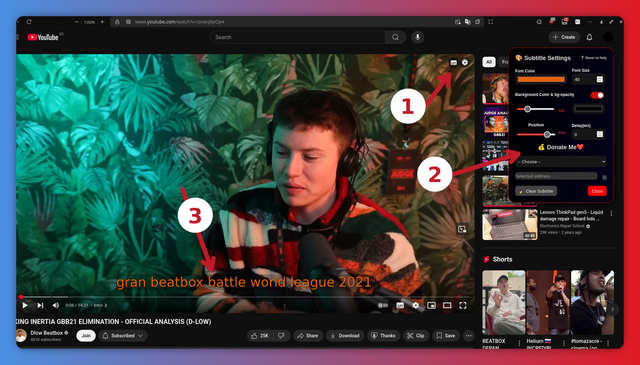Expand the Intro chapter chevron
640x365 pixels.
[x=106, y=305]
